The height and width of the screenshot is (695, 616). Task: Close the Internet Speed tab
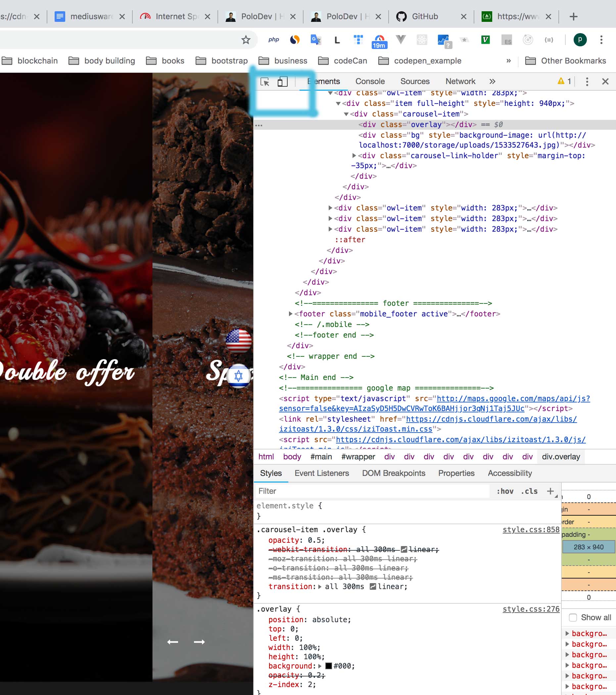208,17
